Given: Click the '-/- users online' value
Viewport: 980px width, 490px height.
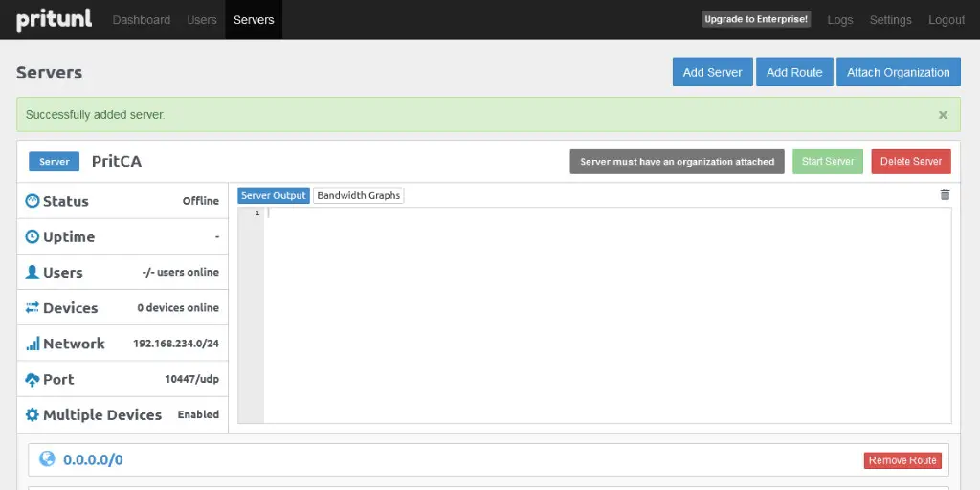Looking at the screenshot, I should pyautogui.click(x=181, y=272).
